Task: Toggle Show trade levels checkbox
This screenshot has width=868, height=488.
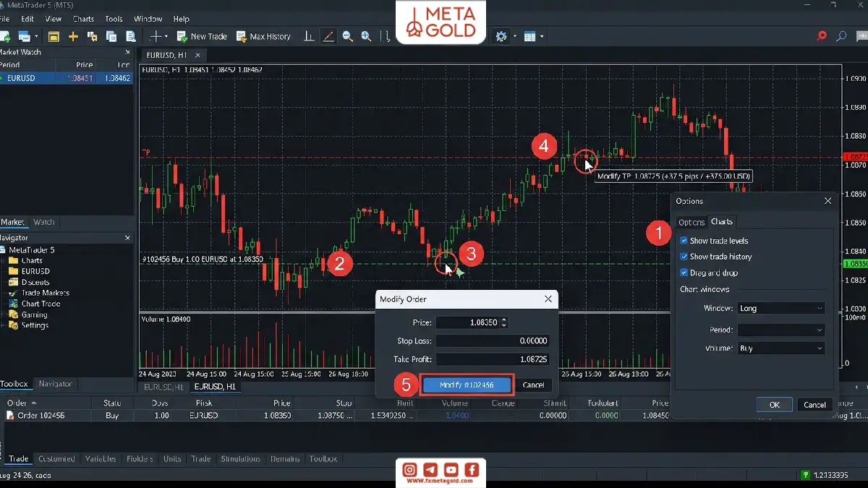Action: 684,241
